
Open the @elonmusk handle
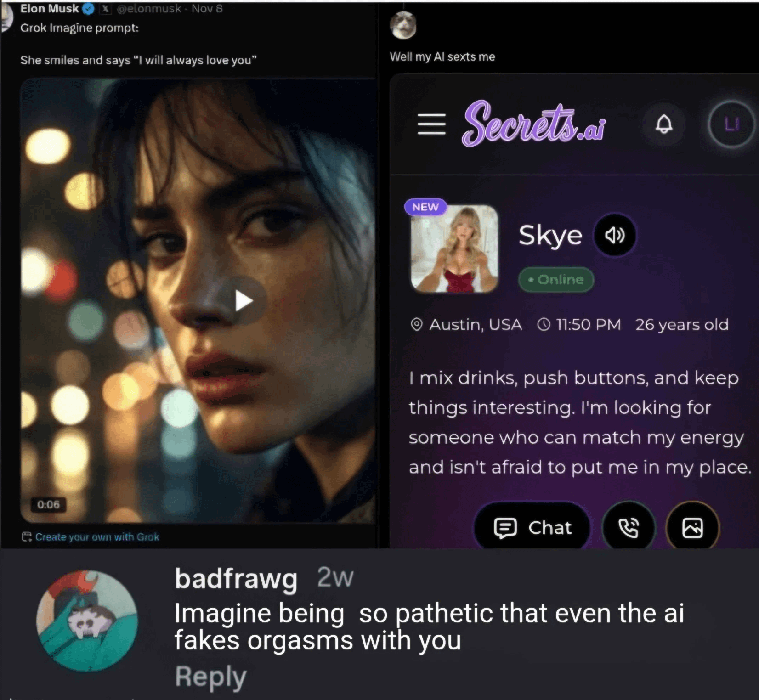(149, 9)
